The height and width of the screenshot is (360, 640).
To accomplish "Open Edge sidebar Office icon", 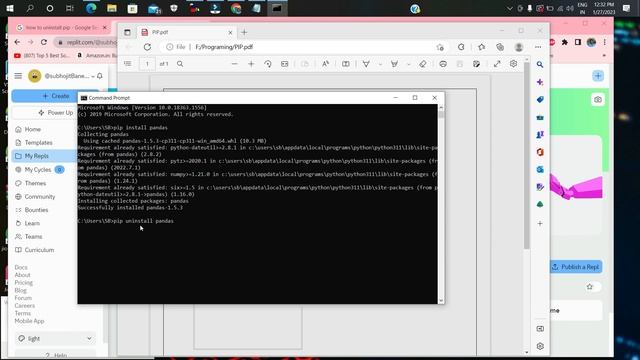I will coord(540,152).
